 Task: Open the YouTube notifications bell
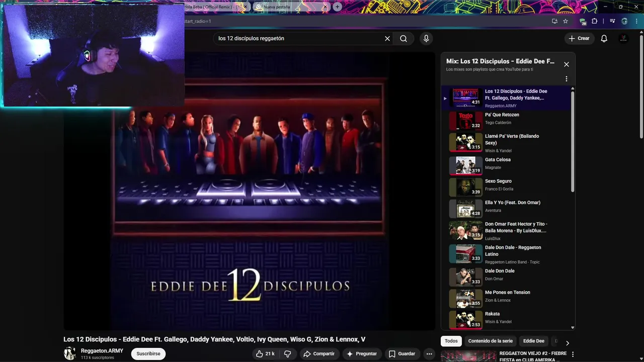coord(604,38)
